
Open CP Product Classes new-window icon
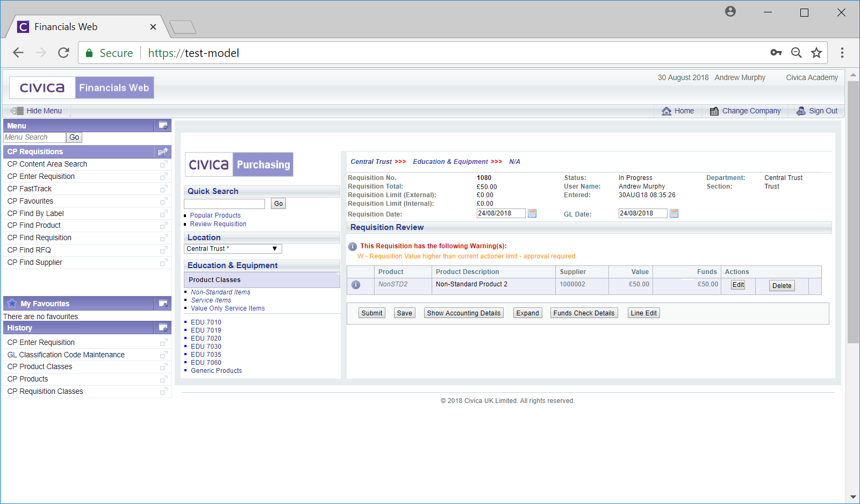[x=163, y=366]
